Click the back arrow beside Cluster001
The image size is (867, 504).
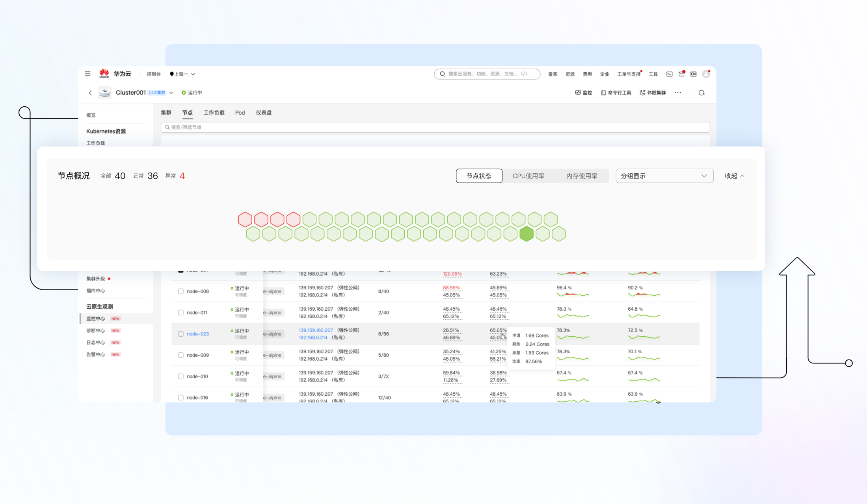click(x=90, y=93)
